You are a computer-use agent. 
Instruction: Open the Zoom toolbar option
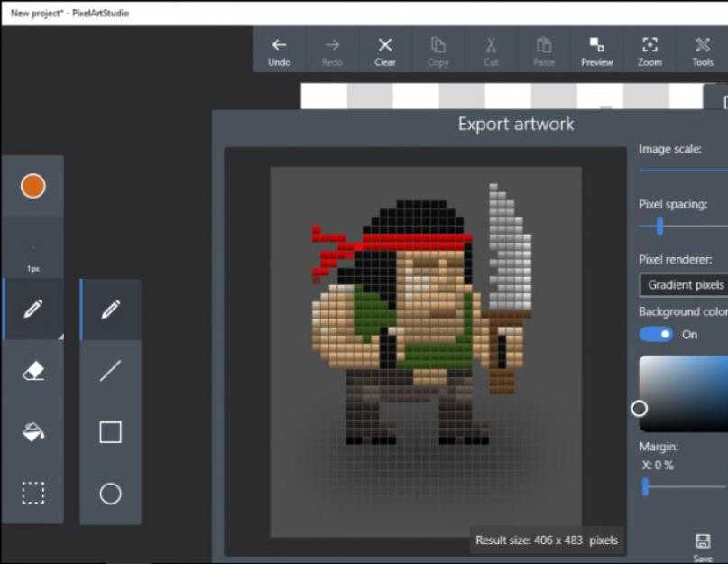650,51
